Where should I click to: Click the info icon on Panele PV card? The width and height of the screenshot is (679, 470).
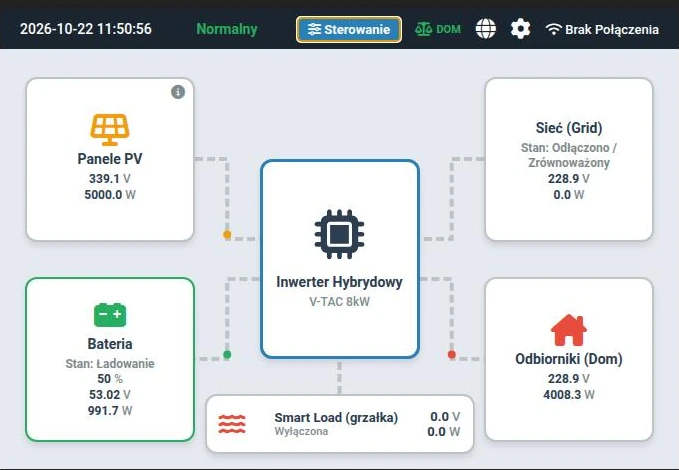178,92
